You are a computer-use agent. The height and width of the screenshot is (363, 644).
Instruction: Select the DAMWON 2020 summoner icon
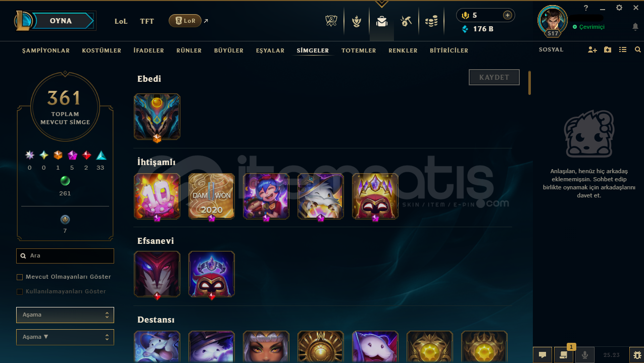coord(212,196)
